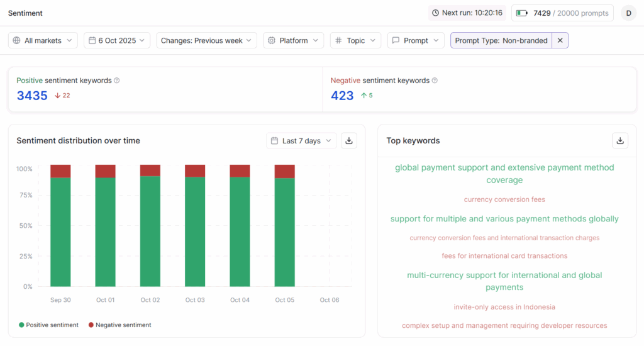The image size is (644, 346).
Task: Expand the All markets dropdown
Action: [43, 40]
